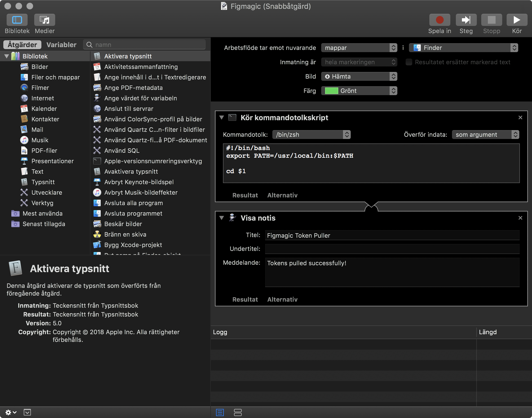Open the Överför indata dropdown
The image size is (532, 418).
tap(485, 135)
